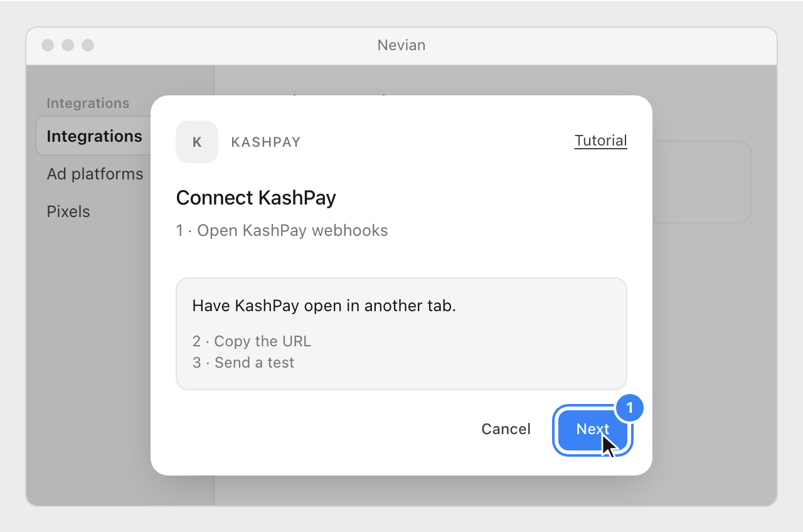This screenshot has width=803, height=532.
Task: Click the KASHPAY label text
Action: [266, 142]
